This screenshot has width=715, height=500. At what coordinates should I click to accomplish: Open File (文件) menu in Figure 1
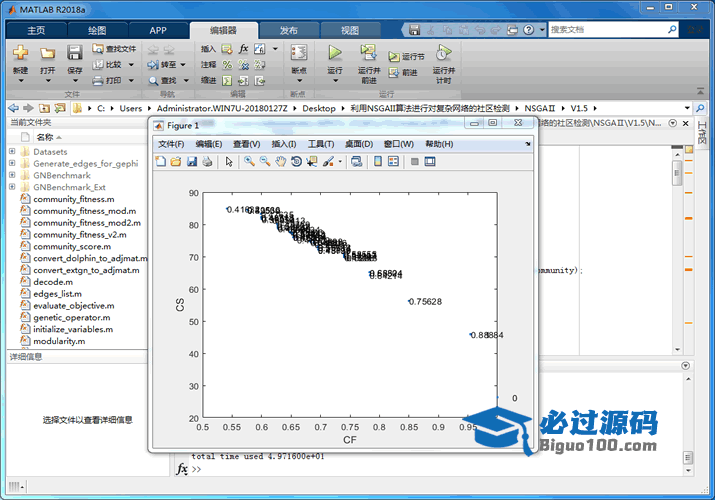pyautogui.click(x=171, y=144)
